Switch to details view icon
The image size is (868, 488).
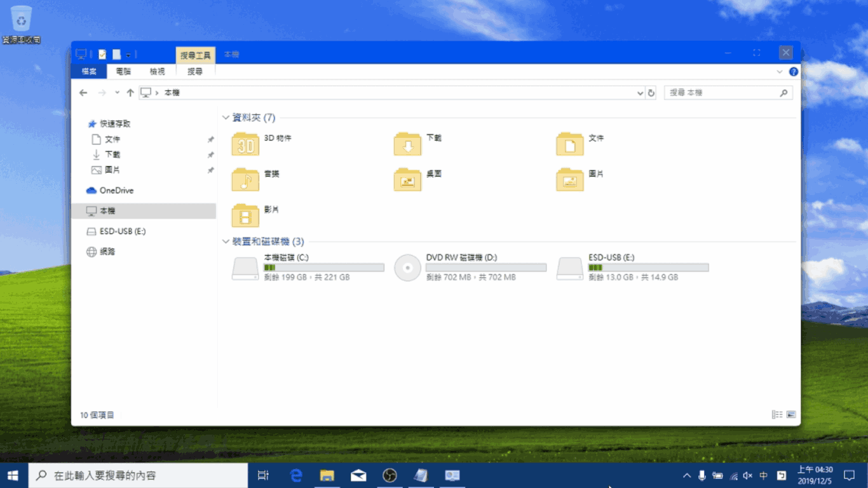click(x=777, y=415)
